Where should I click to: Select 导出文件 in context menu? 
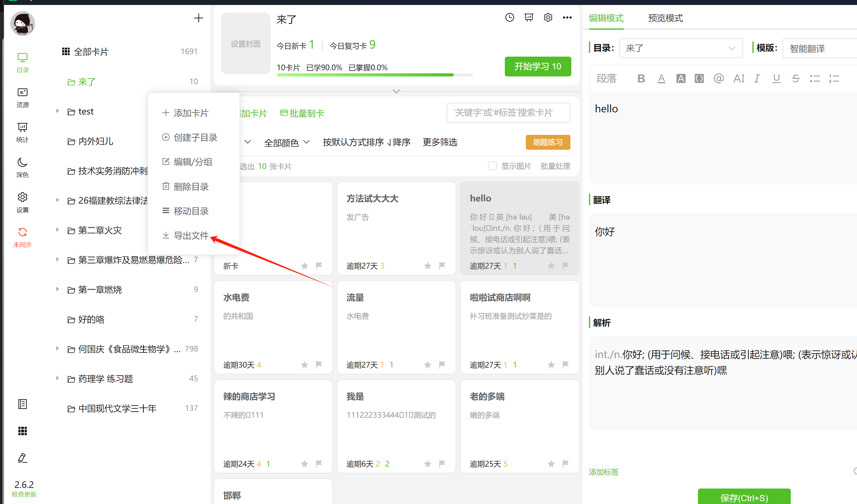(185, 235)
